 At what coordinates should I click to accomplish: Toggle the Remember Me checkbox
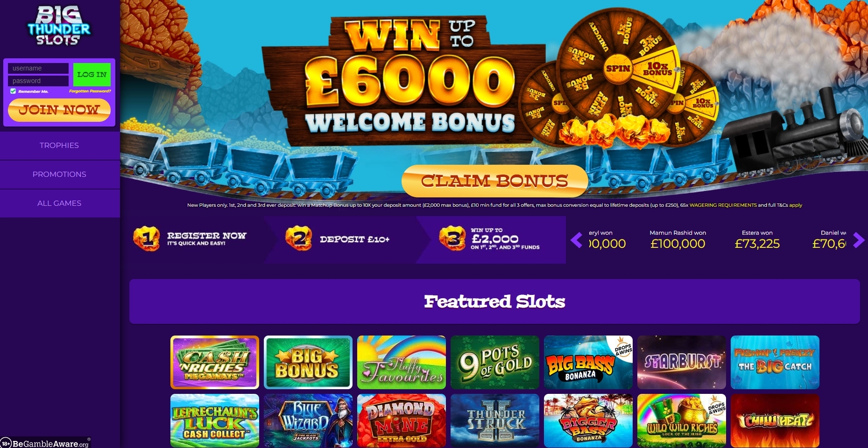[x=13, y=91]
